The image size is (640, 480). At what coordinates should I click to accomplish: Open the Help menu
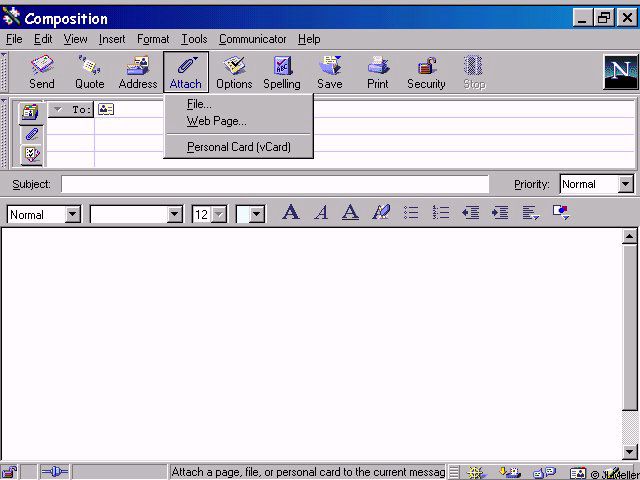tap(309, 39)
